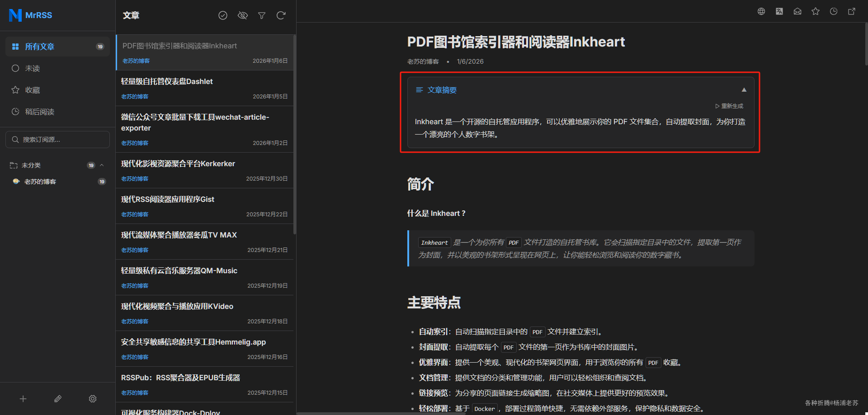Select the 未分类 folder row
Screen dimensions: 868x415
tap(57, 165)
